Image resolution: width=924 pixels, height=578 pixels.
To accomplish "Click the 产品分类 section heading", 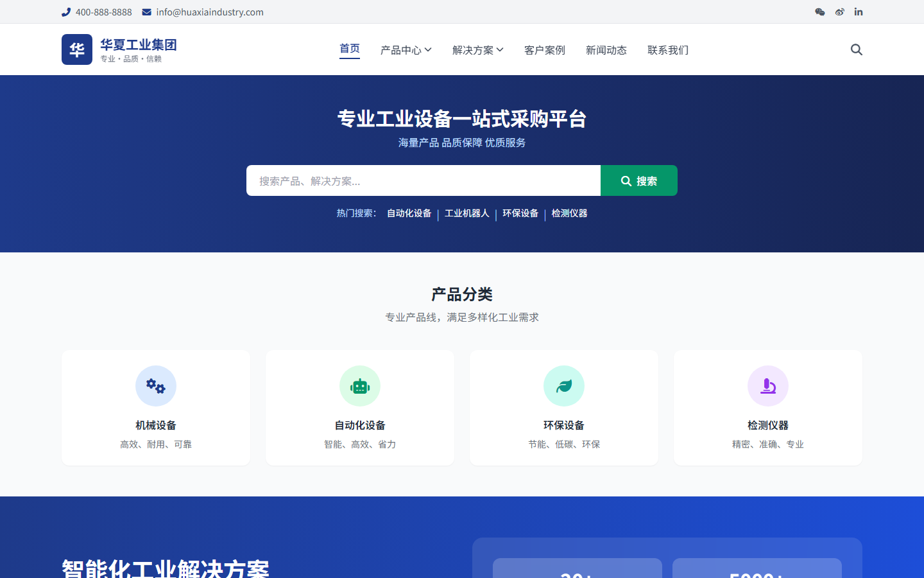I will pos(462,295).
